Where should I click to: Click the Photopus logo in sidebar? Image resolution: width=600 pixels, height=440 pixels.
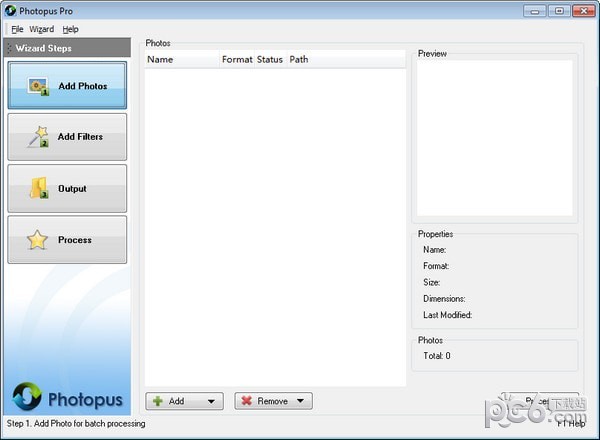tap(67, 399)
